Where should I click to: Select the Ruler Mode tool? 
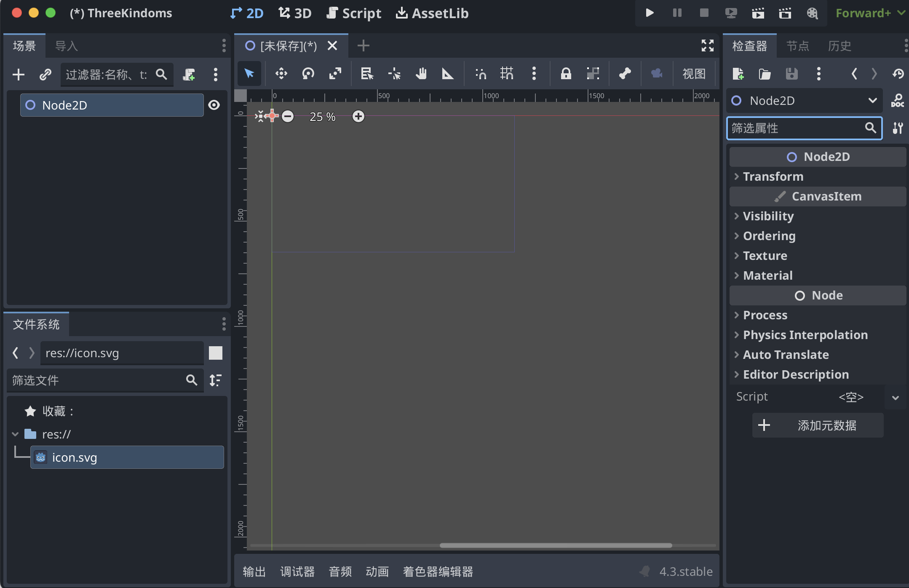447,74
